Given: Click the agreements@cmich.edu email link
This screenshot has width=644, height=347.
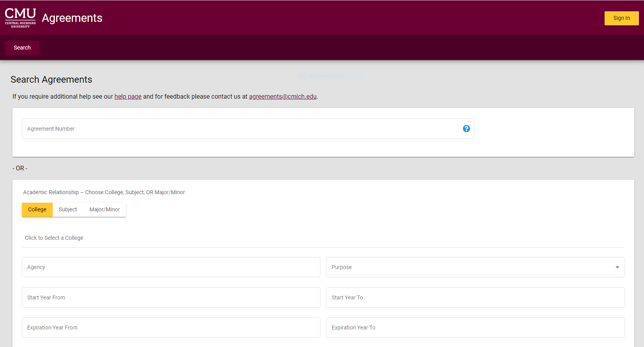Looking at the screenshot, I should 283,97.
